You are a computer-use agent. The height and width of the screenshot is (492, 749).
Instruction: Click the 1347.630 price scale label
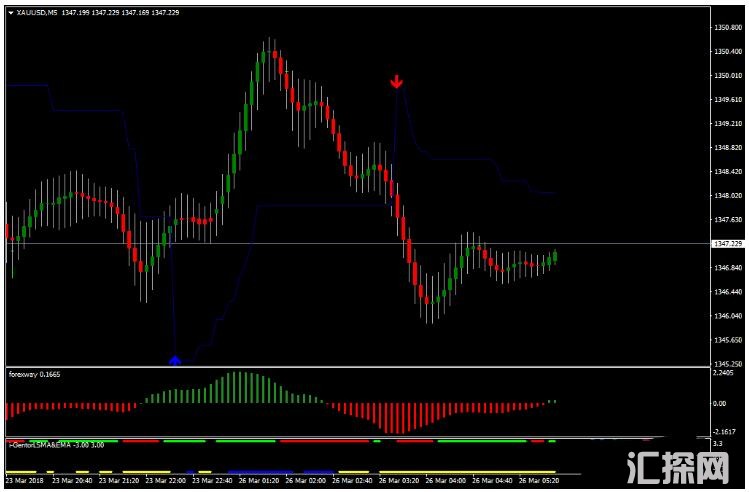(x=728, y=220)
